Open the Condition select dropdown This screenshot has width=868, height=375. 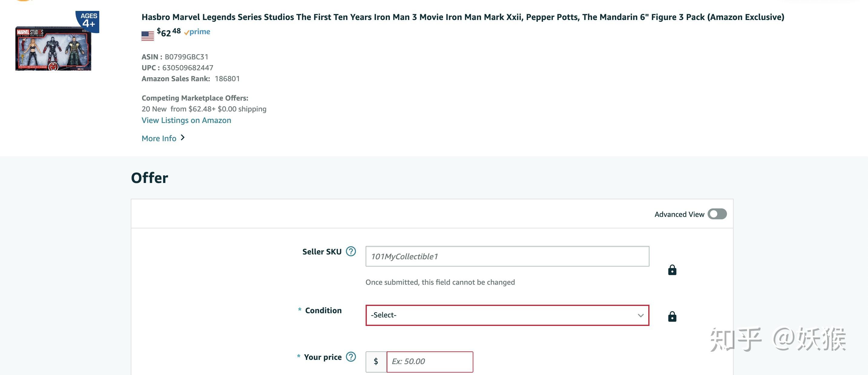click(x=502, y=315)
